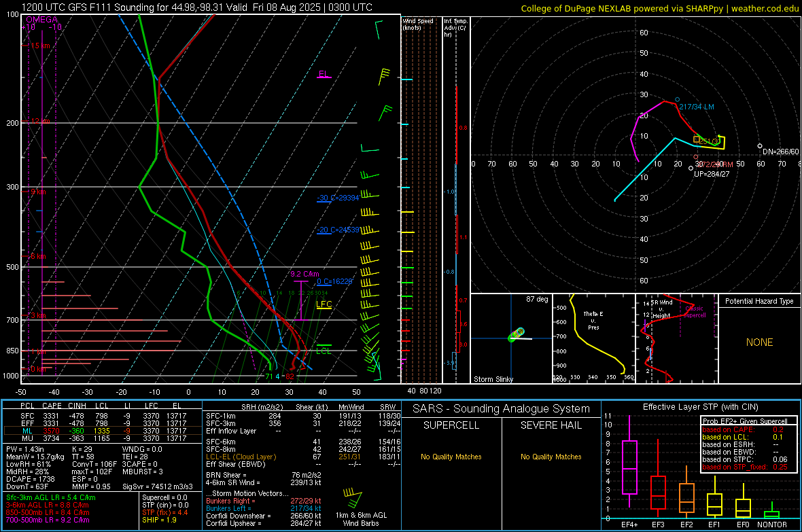Click the BRN Shear = row
The image size is (802, 532).
click(264, 475)
